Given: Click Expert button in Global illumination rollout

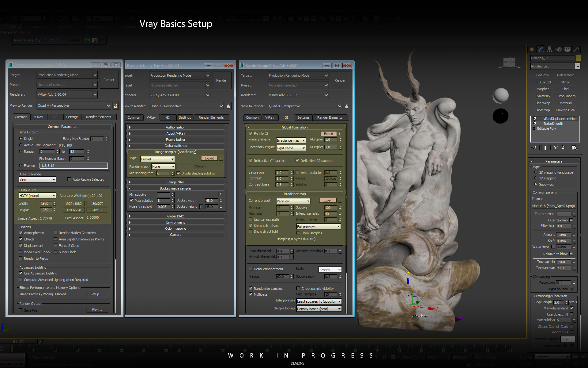Looking at the screenshot, I should (328, 134).
